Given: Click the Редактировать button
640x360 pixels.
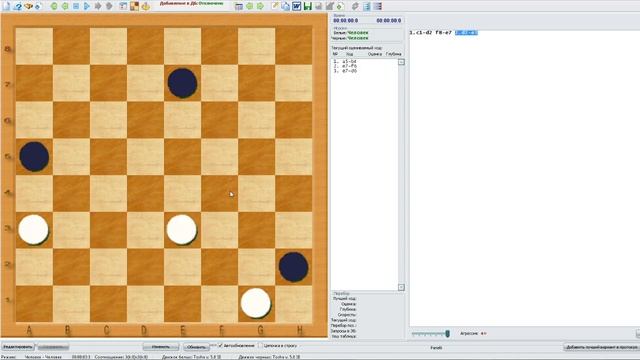Looking at the screenshot, I should click(x=18, y=347).
